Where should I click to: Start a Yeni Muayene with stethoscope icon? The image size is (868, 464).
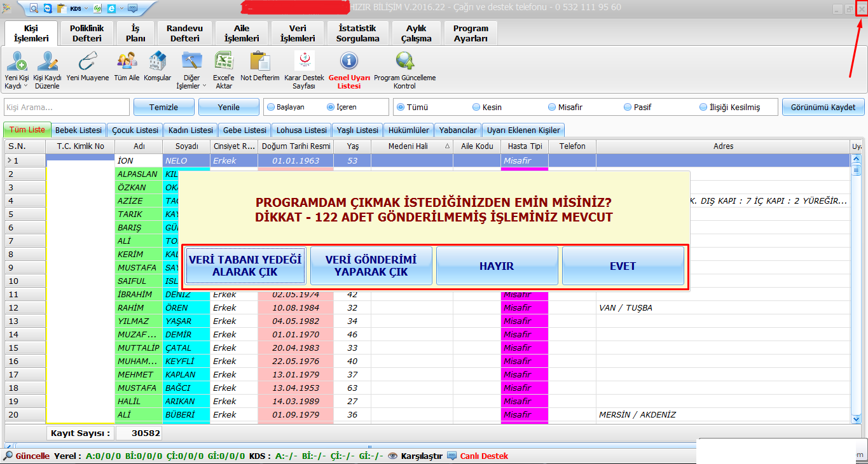click(87, 62)
